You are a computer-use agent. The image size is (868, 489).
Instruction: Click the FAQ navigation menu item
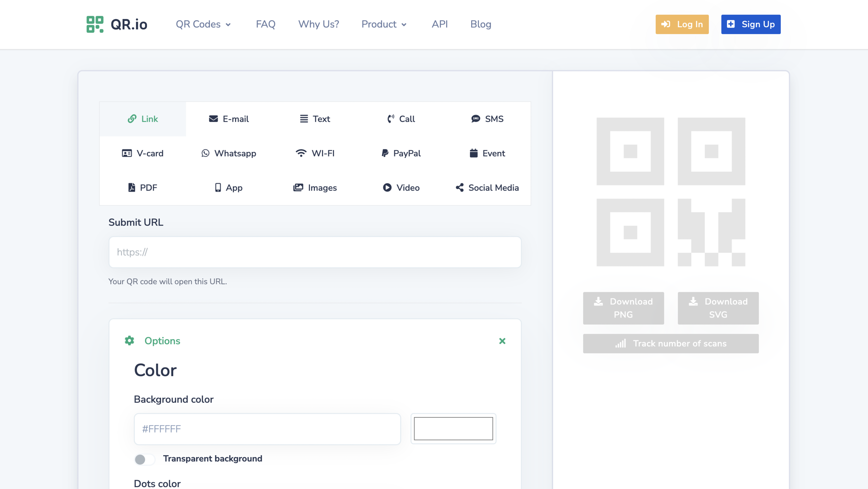click(x=265, y=24)
